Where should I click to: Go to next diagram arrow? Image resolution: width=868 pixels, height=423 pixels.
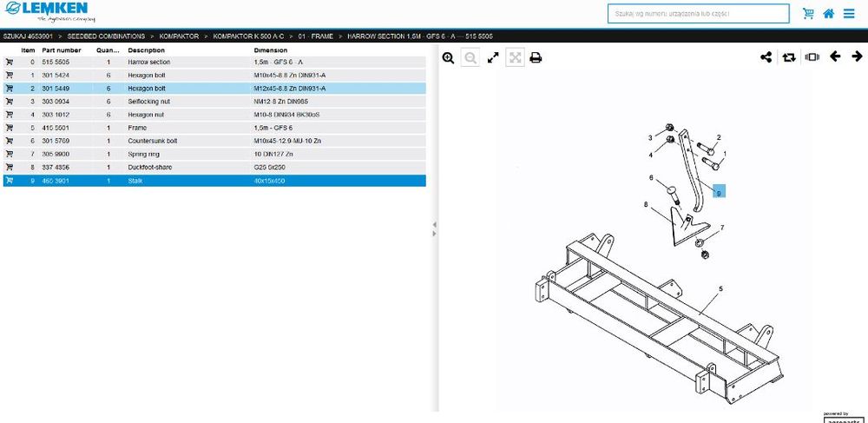(x=857, y=56)
